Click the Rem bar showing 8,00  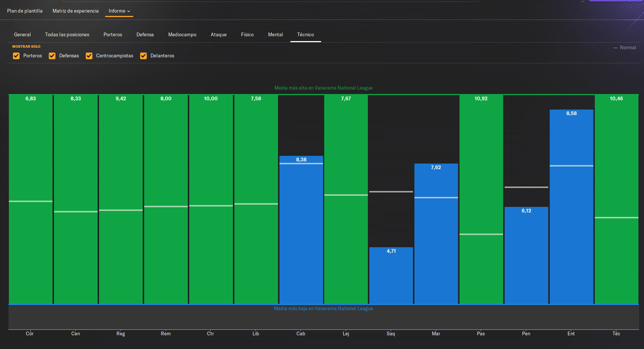166,199
